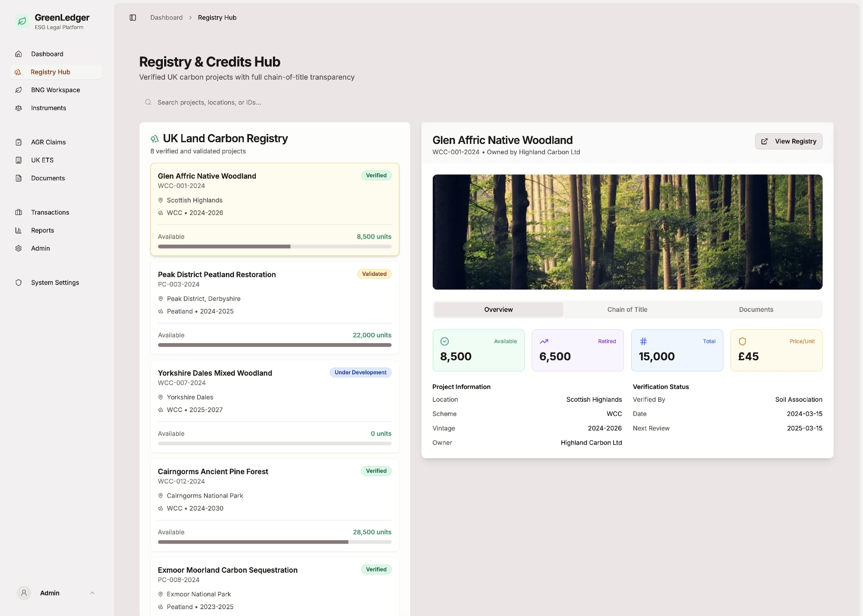
Task: Navigate to Dashboard via the breadcrumb
Action: pyautogui.click(x=166, y=18)
